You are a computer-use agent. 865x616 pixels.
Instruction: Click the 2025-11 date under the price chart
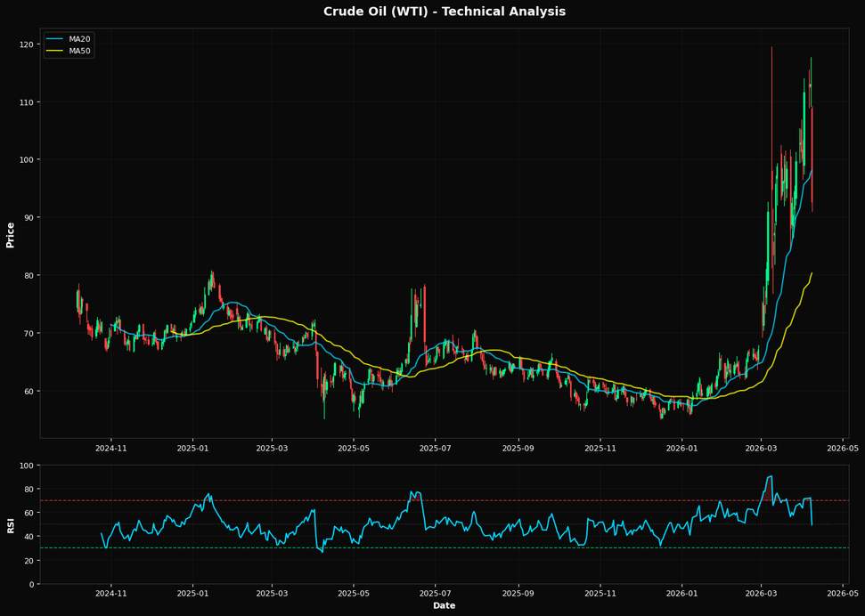click(600, 448)
